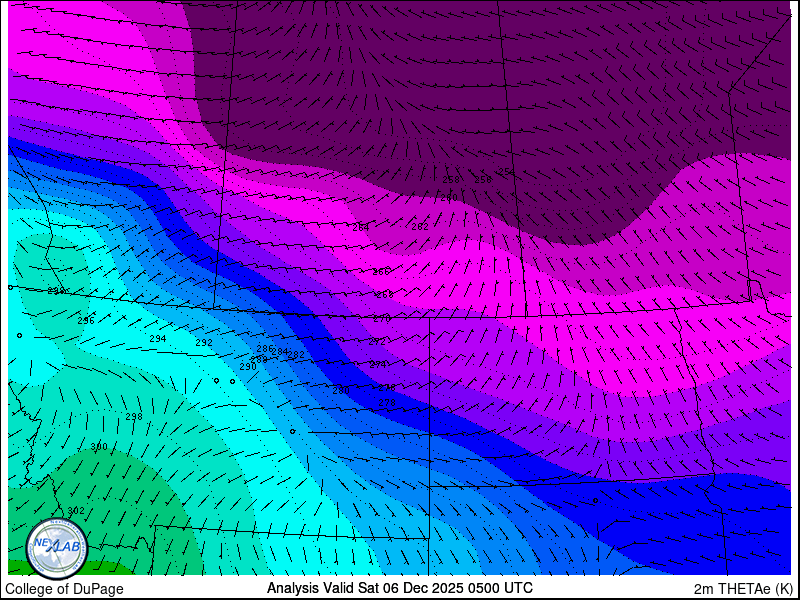
Task: Click the 294 contour label
Action: click(x=158, y=339)
